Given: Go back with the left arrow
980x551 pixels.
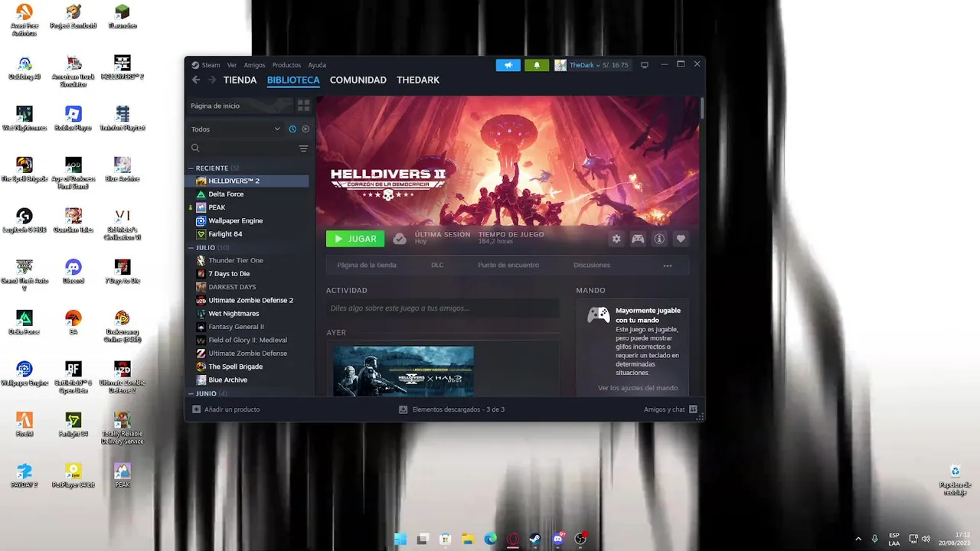Looking at the screenshot, I should [196, 80].
